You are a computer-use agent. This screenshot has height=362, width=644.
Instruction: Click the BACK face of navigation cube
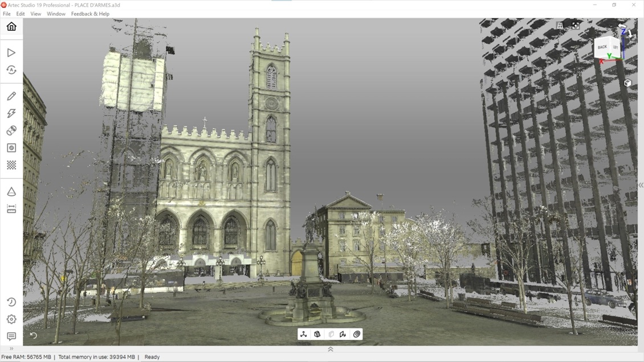coord(602,47)
